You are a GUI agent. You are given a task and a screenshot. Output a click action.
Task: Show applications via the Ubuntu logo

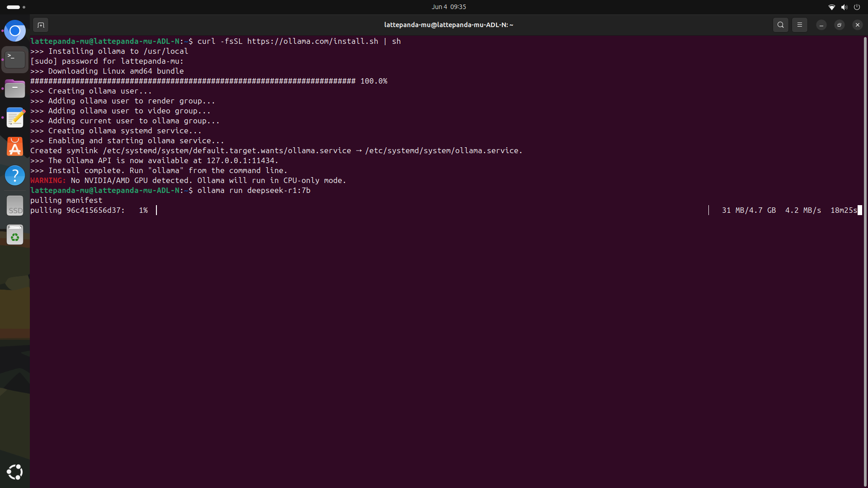coord(15,472)
